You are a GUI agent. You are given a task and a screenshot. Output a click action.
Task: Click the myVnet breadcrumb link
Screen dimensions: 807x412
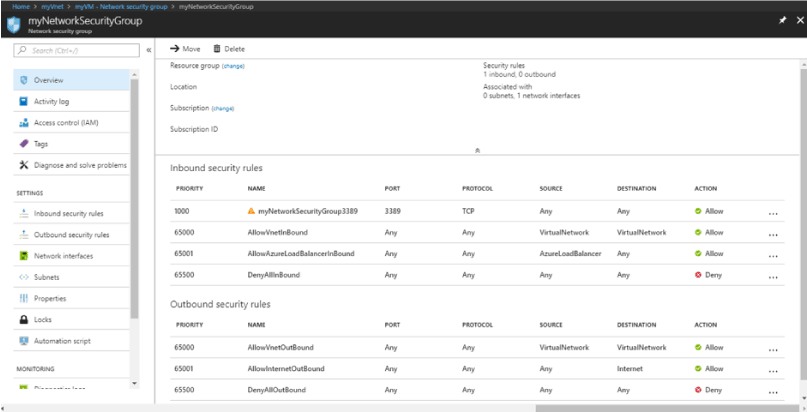[51, 7]
